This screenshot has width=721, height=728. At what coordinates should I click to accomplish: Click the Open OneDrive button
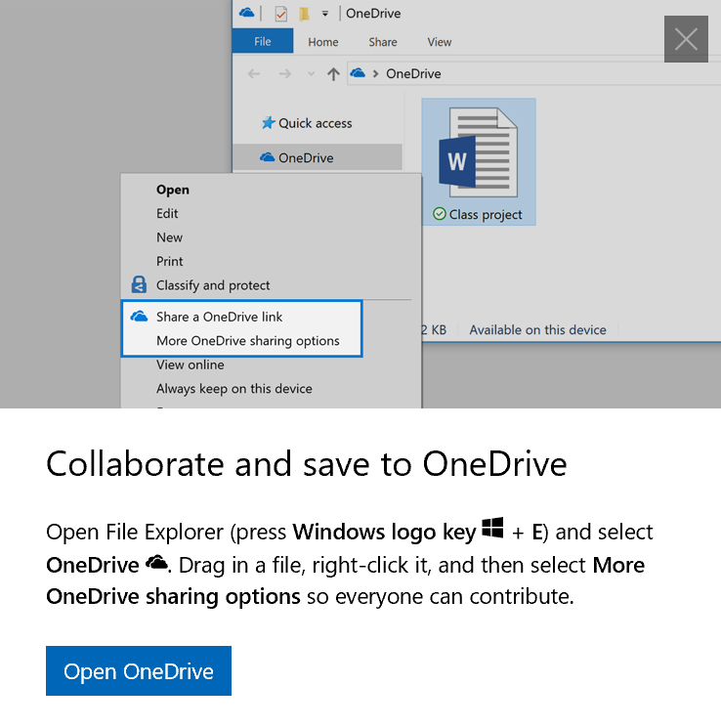pos(139,670)
